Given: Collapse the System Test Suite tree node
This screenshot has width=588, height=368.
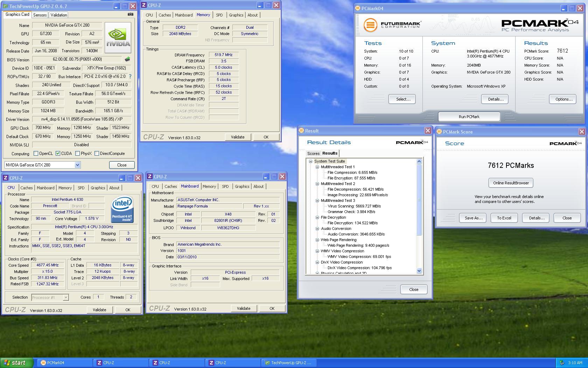Looking at the screenshot, I should pyautogui.click(x=310, y=161).
